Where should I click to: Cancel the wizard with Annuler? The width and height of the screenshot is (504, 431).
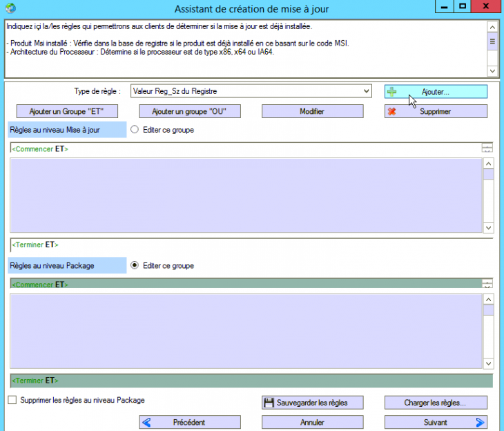tap(312, 423)
